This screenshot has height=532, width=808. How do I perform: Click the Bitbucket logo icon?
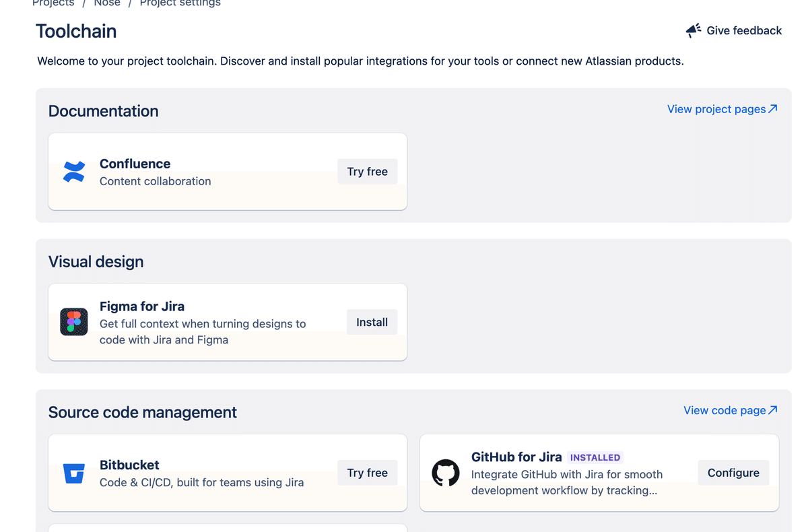pyautogui.click(x=74, y=473)
